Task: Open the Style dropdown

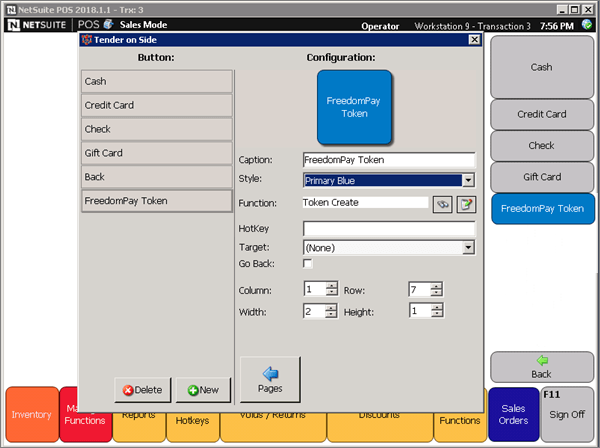Action: point(468,180)
